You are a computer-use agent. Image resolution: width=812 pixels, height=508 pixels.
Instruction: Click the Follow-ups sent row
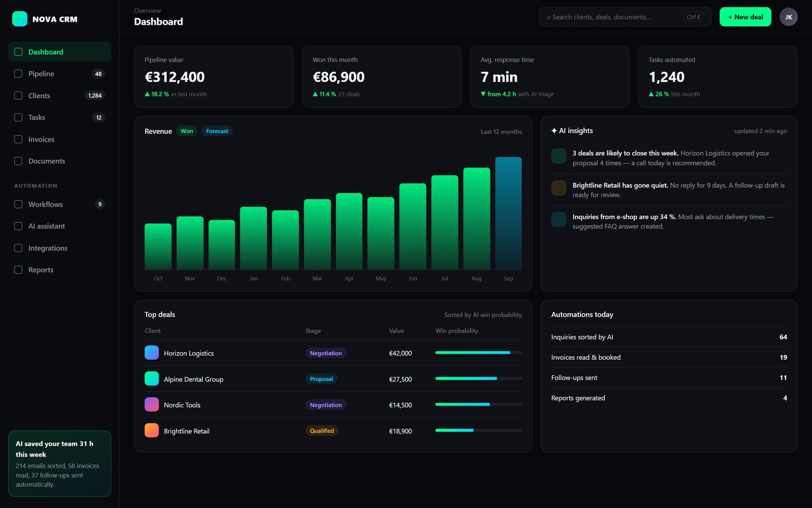(x=669, y=377)
